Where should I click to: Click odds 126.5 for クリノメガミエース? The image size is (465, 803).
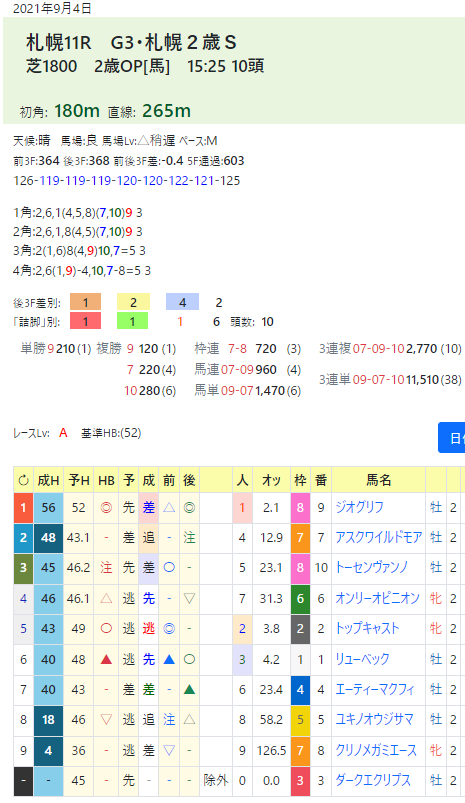click(x=271, y=750)
